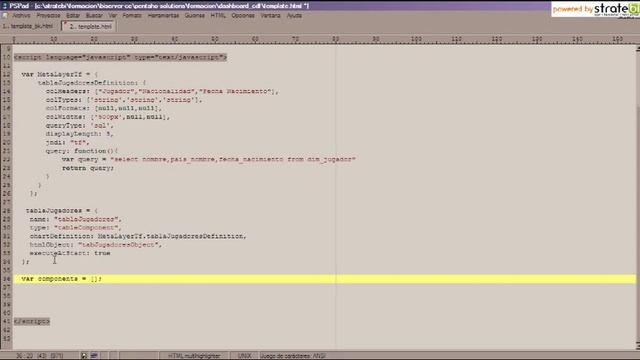Screen dimensions: 640x360
Task: Open the Formato menu
Action: (x=132, y=16)
